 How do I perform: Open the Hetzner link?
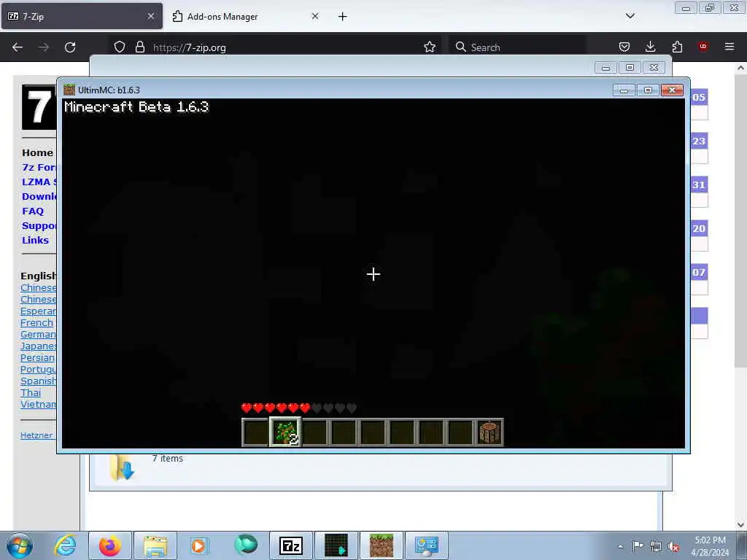[x=36, y=435]
